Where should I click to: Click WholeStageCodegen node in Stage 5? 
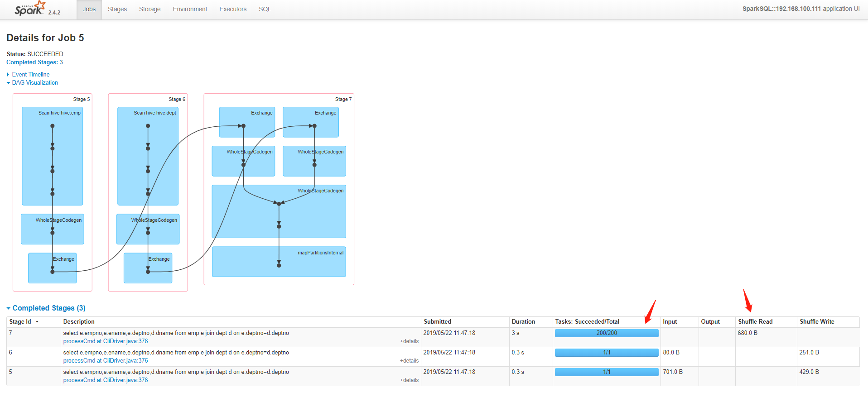click(53, 229)
